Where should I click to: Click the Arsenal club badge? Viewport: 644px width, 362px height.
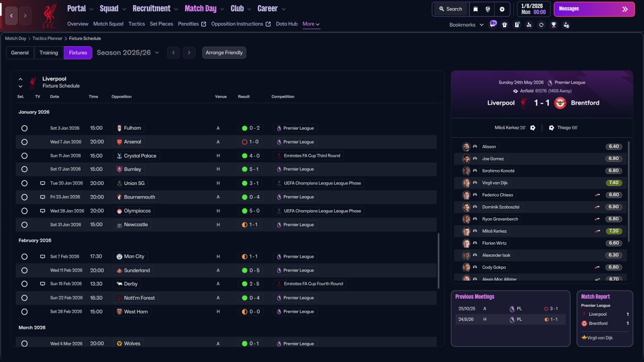[119, 142]
